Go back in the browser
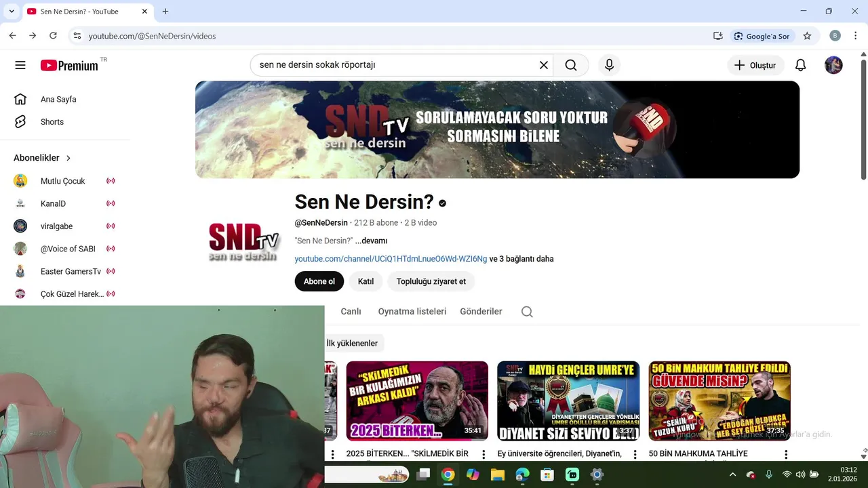Screen dimensions: 868x488 (12, 36)
